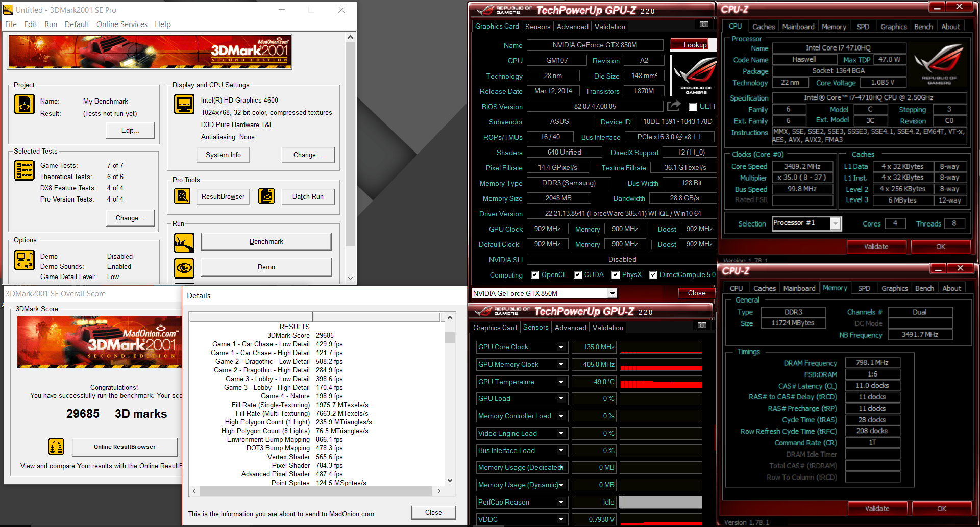Click the 3DMark2001 banner in main window
The height and width of the screenshot is (527, 980).
[x=150, y=52]
